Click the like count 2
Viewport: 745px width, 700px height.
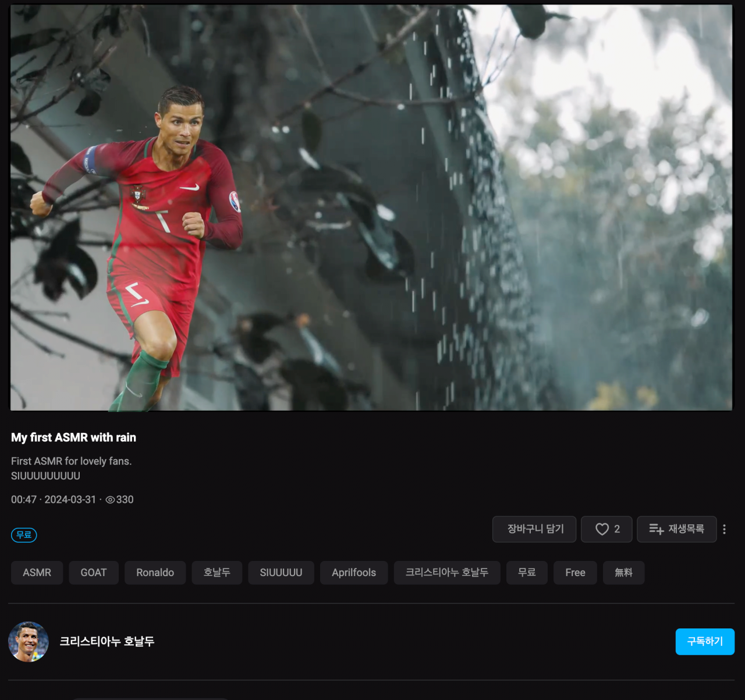pyautogui.click(x=617, y=529)
